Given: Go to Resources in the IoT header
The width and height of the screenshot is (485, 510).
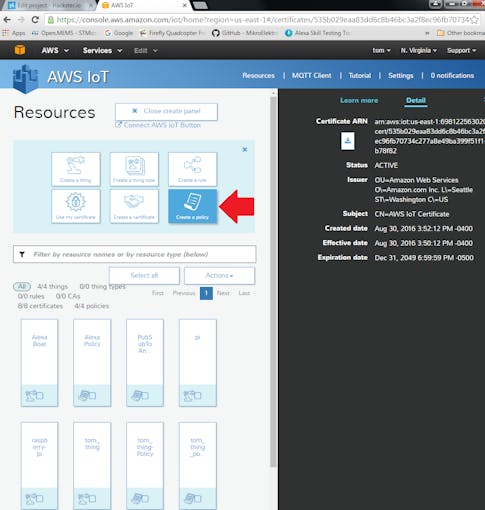Looking at the screenshot, I should click(258, 76).
